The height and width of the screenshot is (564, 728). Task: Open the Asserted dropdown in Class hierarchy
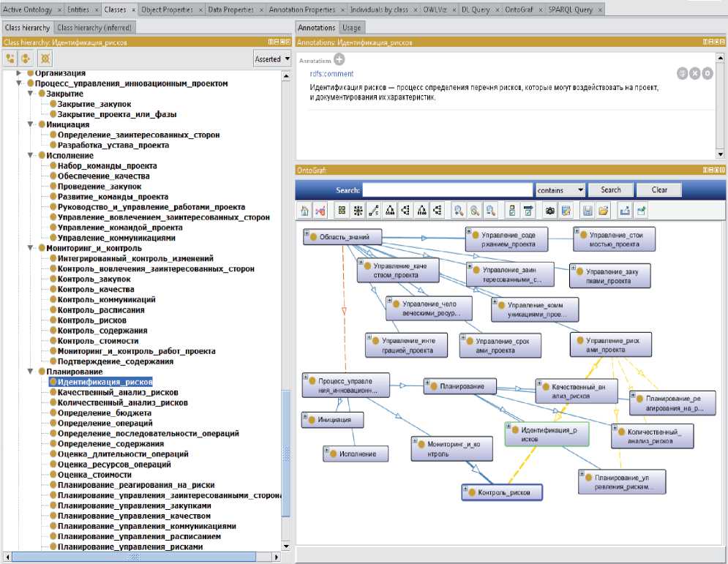[x=272, y=59]
